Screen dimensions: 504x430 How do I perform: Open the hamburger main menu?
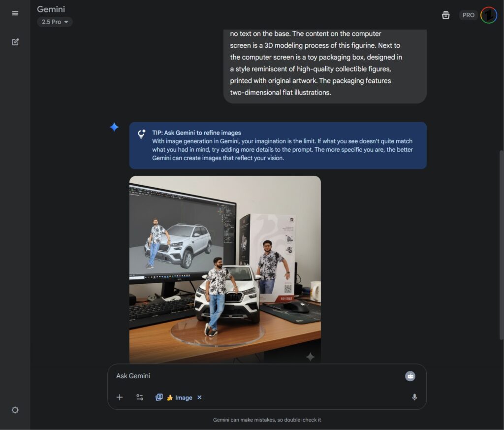click(15, 13)
